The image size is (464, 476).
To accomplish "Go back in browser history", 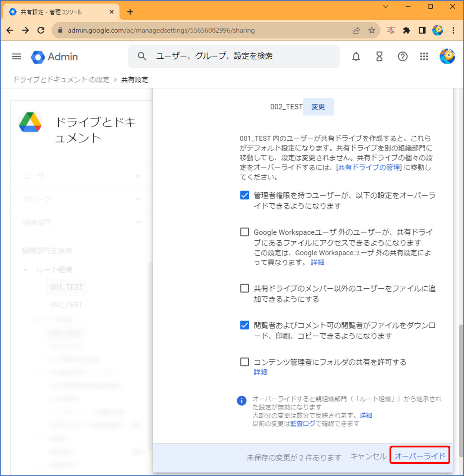I will (x=10, y=30).
